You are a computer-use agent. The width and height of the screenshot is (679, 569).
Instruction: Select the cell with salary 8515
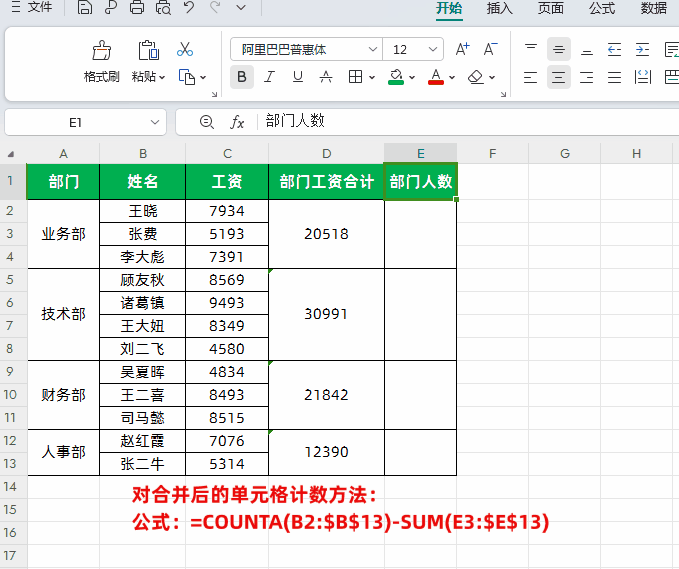(x=227, y=418)
